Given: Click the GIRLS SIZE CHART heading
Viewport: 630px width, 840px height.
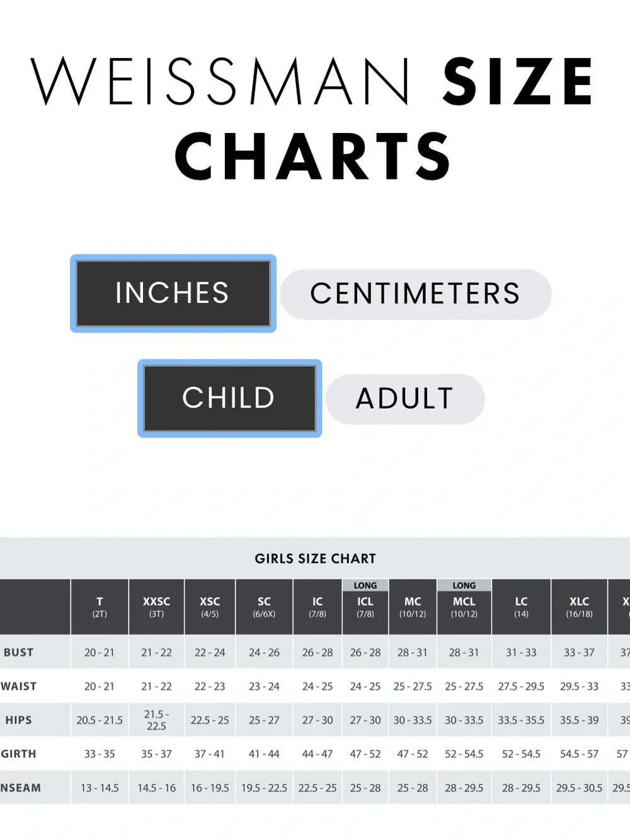Looking at the screenshot, I should [315, 558].
